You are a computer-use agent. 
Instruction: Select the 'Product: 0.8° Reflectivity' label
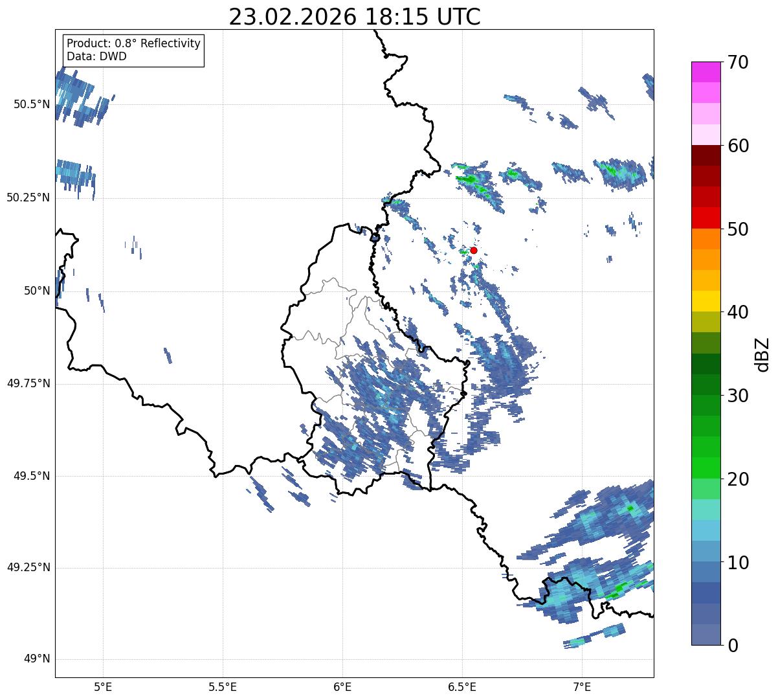(x=134, y=43)
